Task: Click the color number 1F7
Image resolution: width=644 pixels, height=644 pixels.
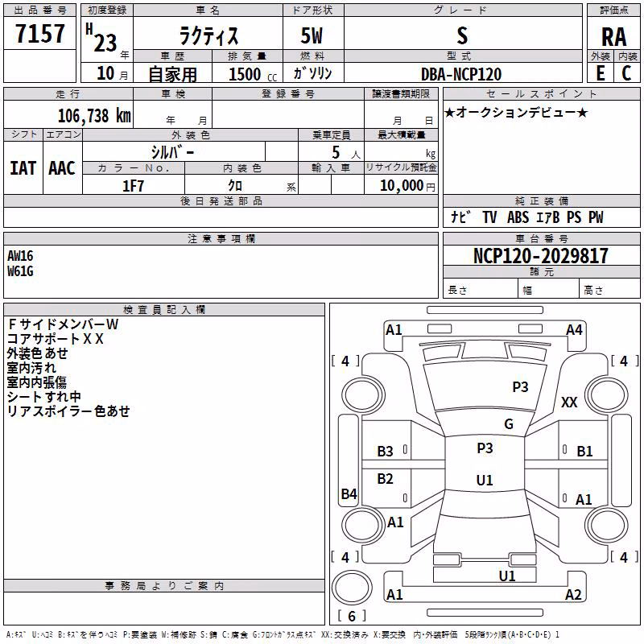Action: (133, 186)
